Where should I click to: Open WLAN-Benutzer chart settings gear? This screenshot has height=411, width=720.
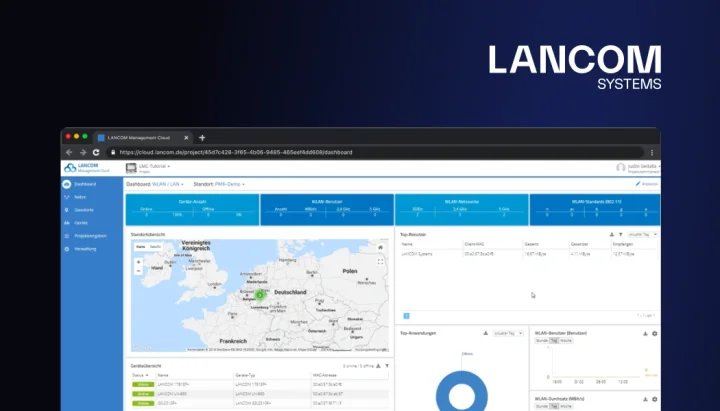[655, 334]
